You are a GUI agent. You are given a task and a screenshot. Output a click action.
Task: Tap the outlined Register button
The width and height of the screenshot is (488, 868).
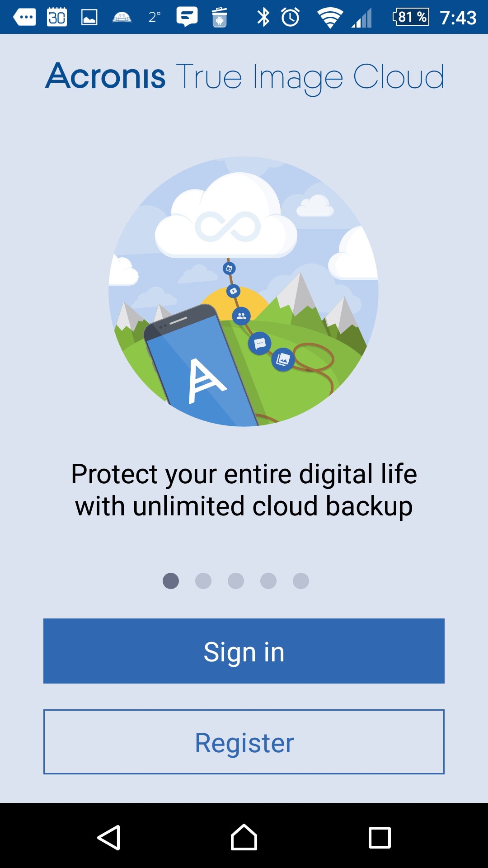(244, 742)
